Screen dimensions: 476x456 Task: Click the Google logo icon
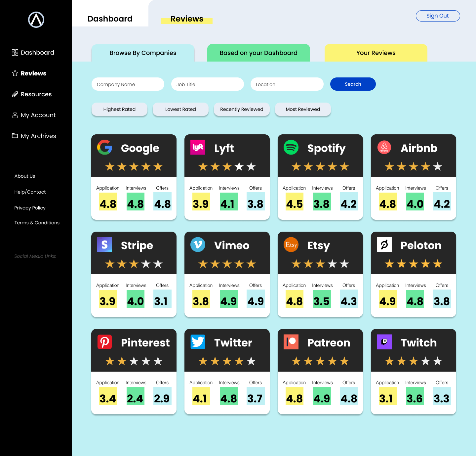point(105,147)
